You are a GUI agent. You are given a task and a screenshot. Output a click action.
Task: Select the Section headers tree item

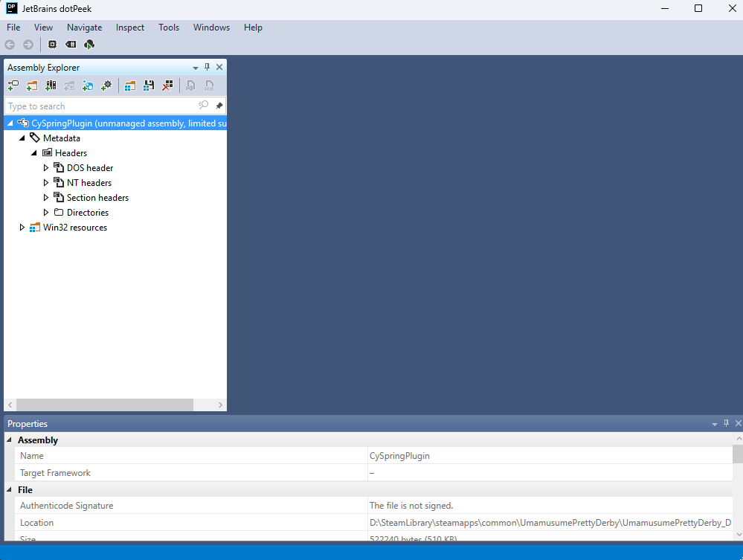(97, 198)
